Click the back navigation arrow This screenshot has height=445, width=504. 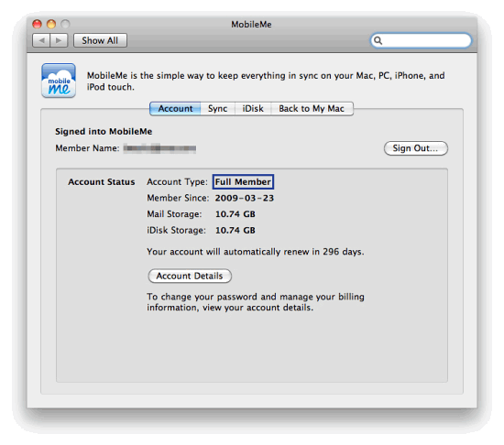(x=41, y=40)
